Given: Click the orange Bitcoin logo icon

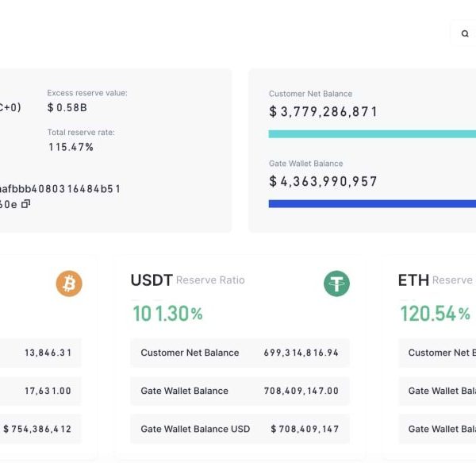Looking at the screenshot, I should pos(69,284).
